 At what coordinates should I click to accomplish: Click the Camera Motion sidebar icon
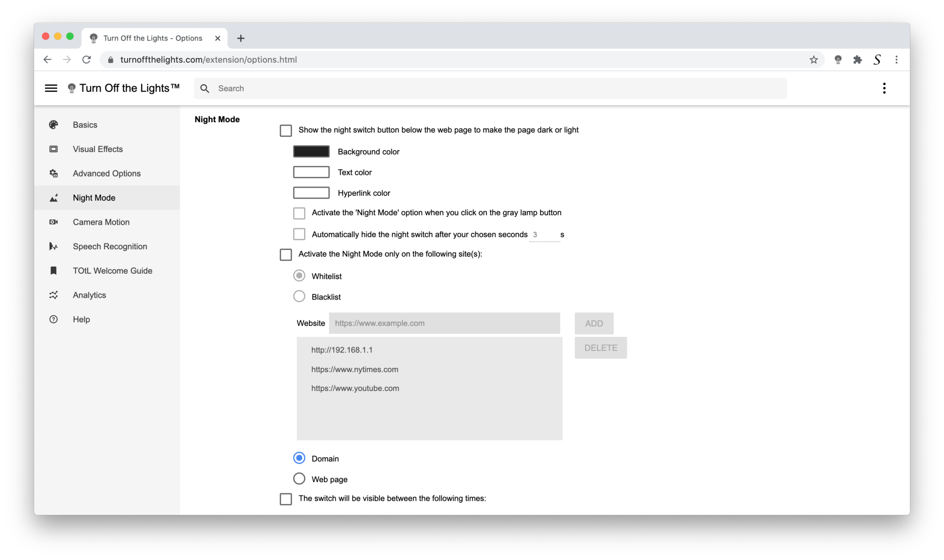coord(53,222)
